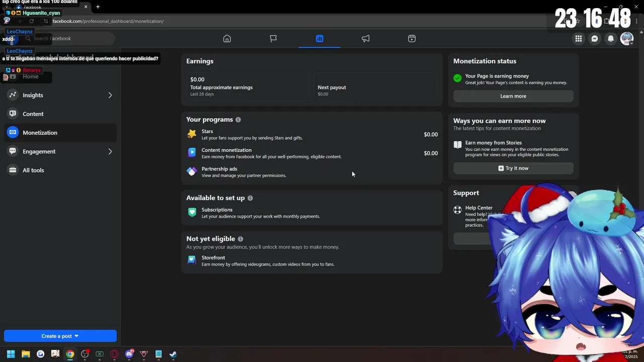This screenshot has width=644, height=362.
Task: Click the $0.00 Content monetization value
Action: tap(431, 153)
